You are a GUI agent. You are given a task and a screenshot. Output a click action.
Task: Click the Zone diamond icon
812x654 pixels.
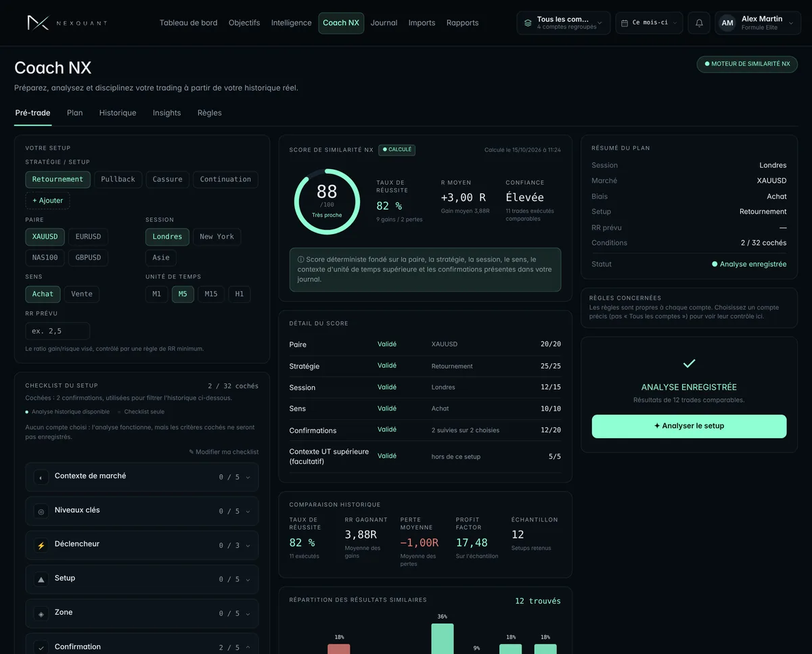(41, 614)
